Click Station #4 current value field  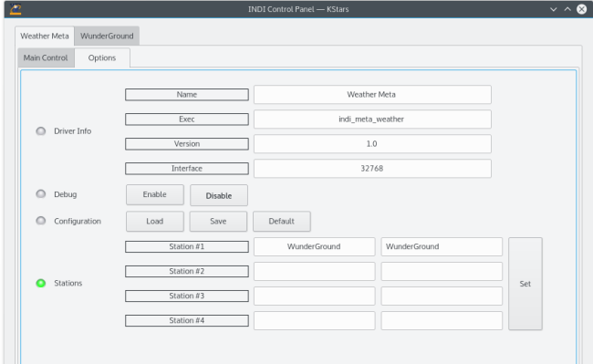pos(314,320)
